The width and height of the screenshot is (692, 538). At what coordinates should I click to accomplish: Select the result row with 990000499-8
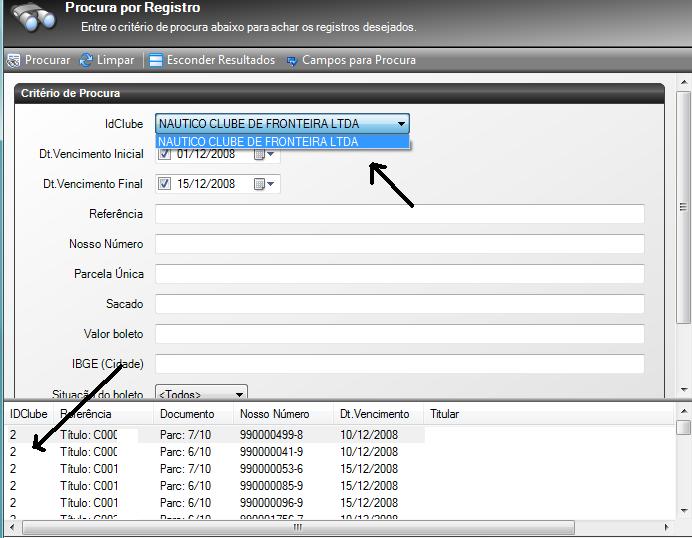pos(271,435)
